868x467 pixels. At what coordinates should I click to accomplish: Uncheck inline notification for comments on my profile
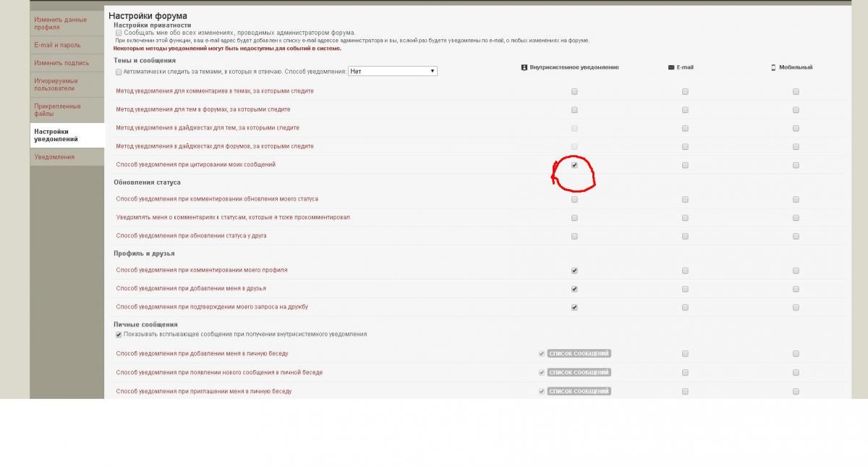coord(574,271)
